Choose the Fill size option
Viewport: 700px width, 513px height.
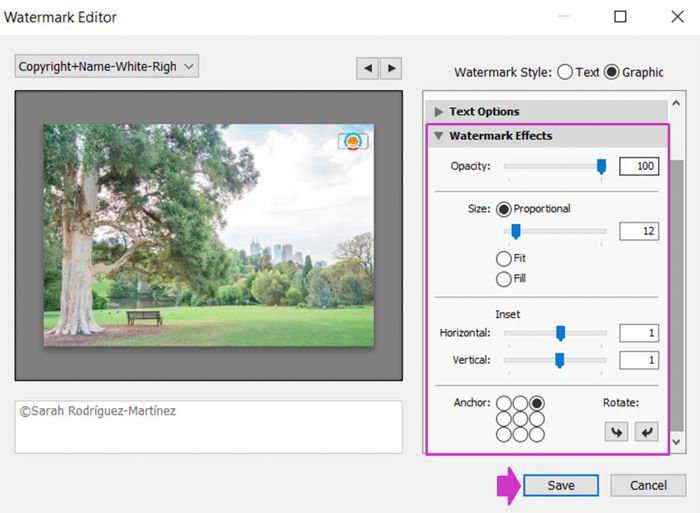tap(504, 278)
